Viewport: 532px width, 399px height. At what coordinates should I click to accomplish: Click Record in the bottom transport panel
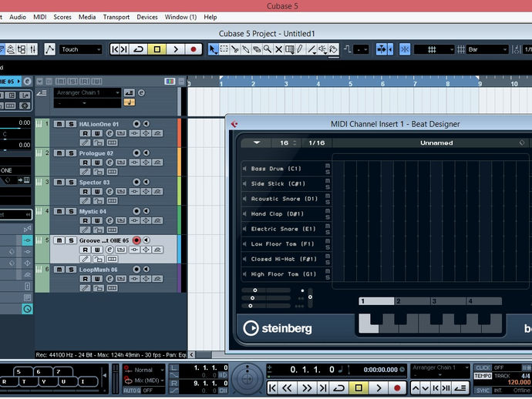click(396, 387)
